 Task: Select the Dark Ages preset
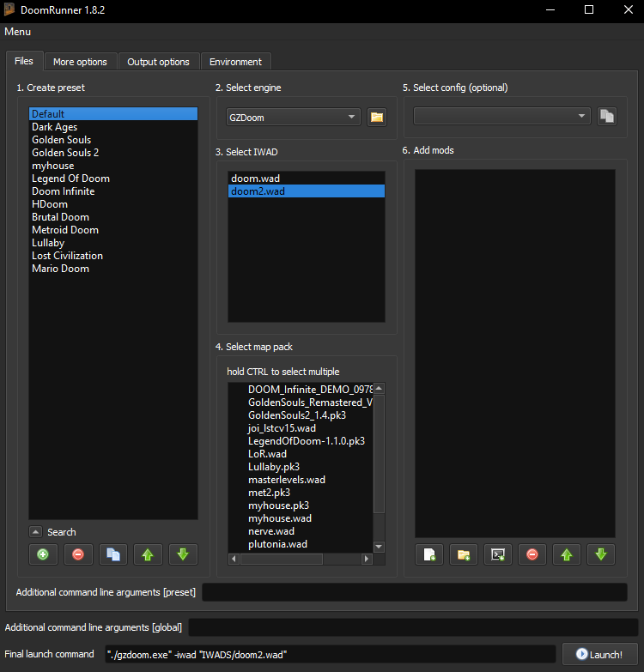click(x=113, y=127)
